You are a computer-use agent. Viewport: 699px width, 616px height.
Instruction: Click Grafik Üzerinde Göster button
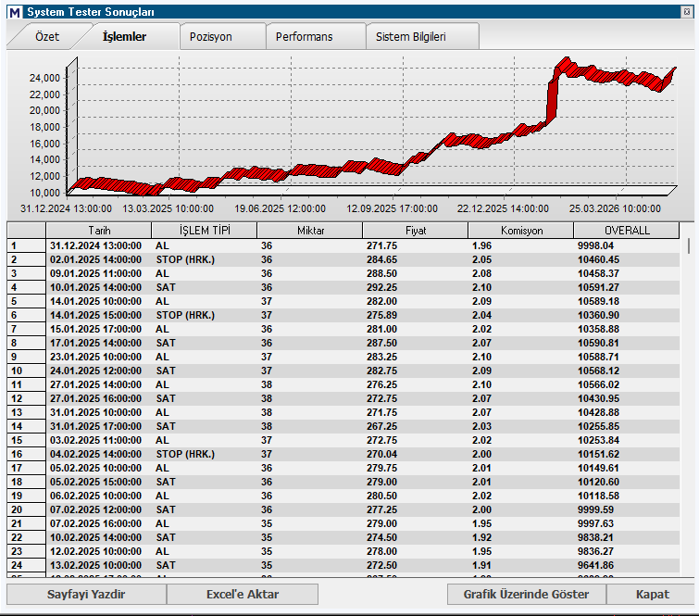tap(527, 594)
